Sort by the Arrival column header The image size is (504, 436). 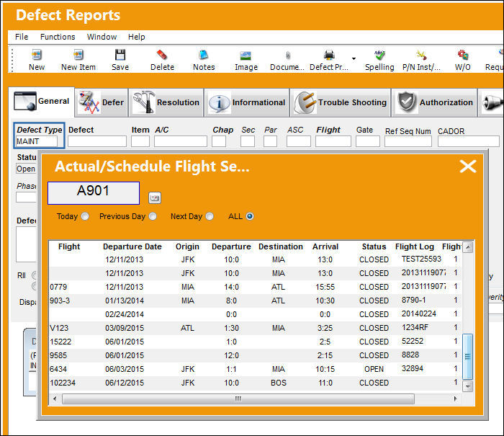325,246
